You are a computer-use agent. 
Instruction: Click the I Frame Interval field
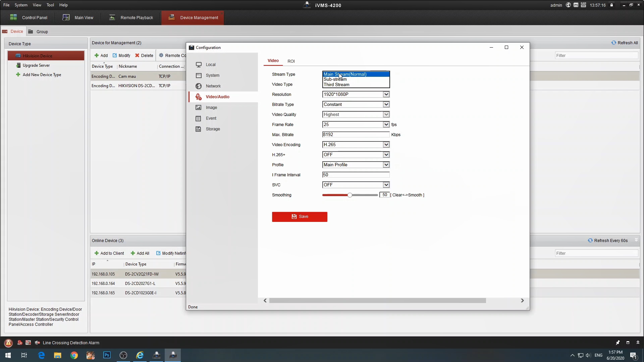pyautogui.click(x=356, y=175)
